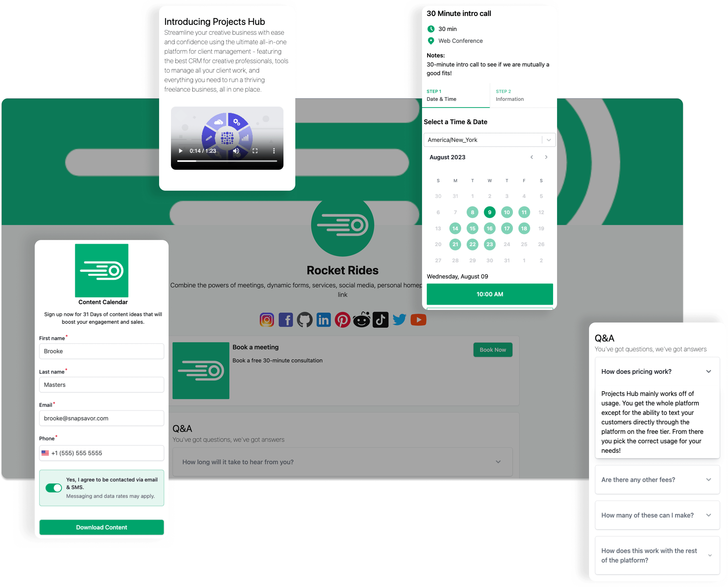Click the Email input field
728x587 pixels.
tap(101, 417)
